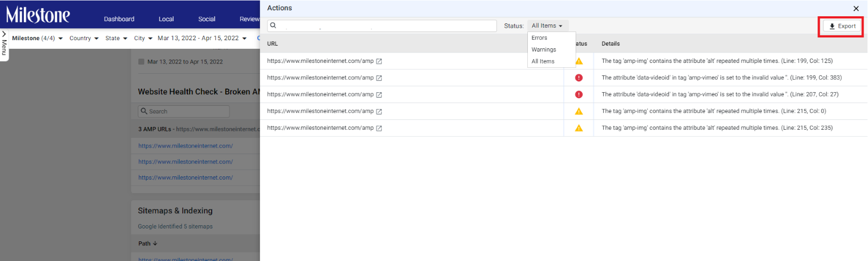Click warning icon in Line 215 Col 235 row

pos(579,128)
